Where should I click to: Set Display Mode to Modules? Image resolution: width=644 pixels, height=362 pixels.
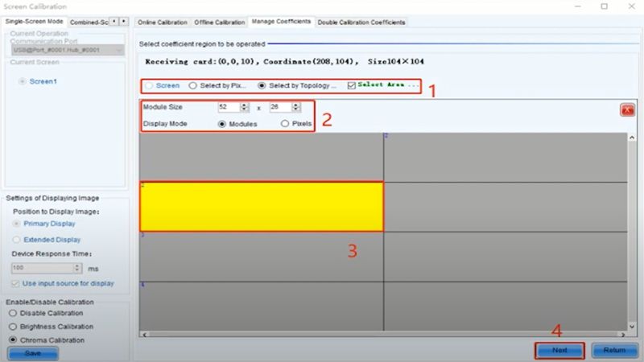click(222, 124)
